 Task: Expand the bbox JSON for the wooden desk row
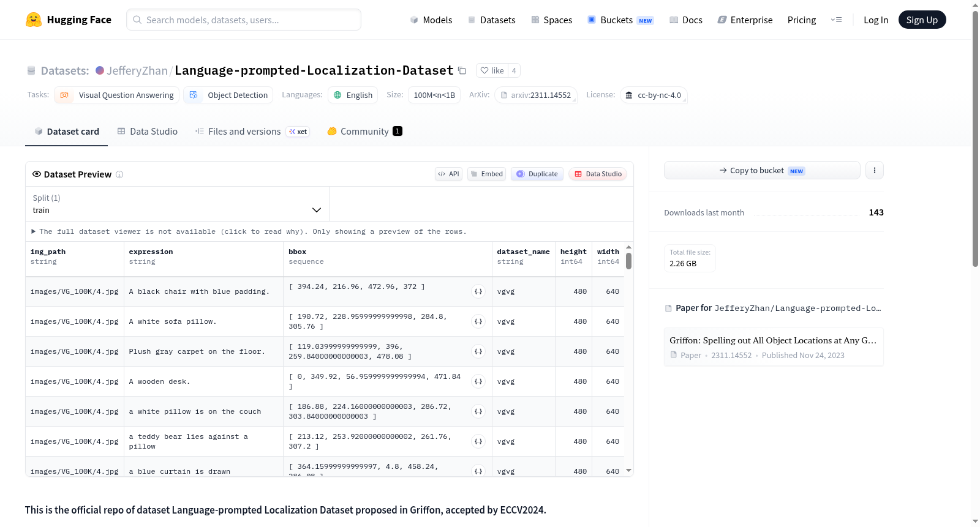click(478, 381)
